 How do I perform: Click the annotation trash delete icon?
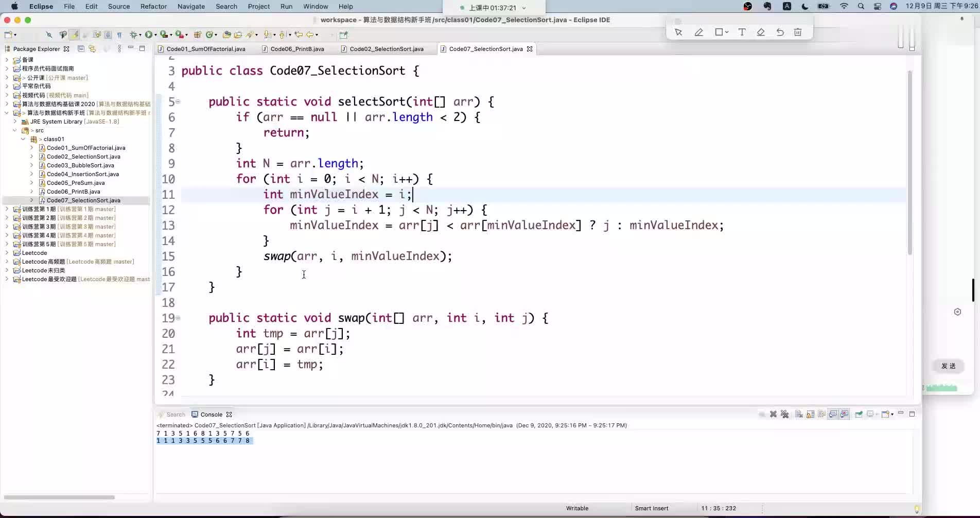(x=798, y=32)
